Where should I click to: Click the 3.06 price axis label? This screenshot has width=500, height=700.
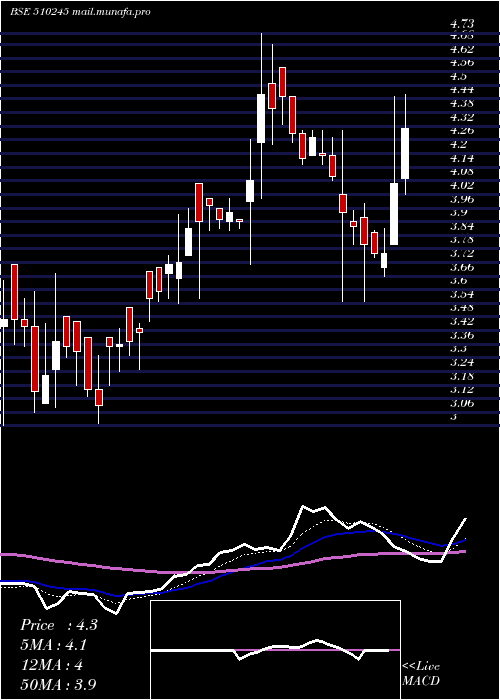click(462, 403)
